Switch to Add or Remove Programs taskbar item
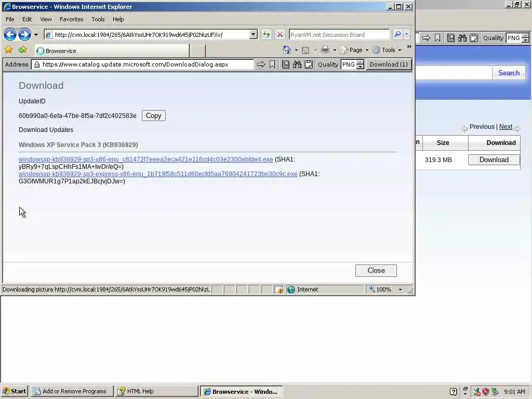The width and height of the screenshot is (532, 399). point(71,391)
